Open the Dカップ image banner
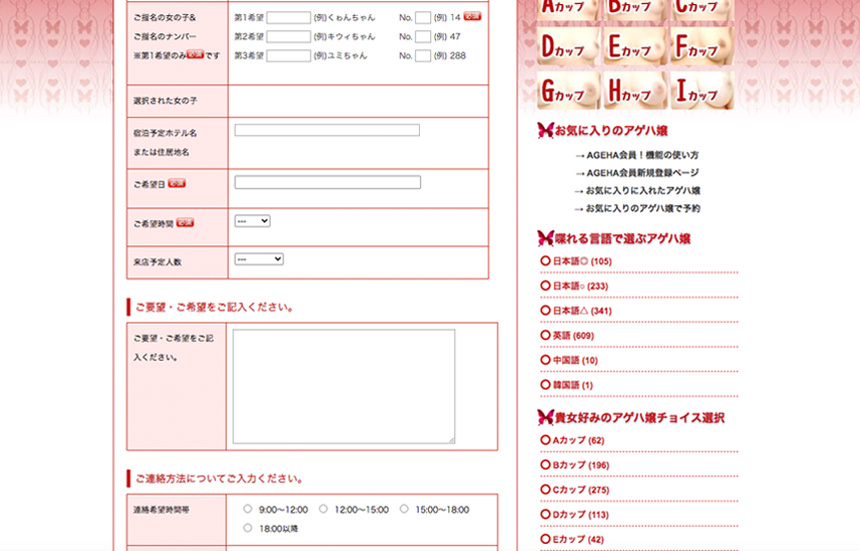Viewport: 860px width, 551px height. pos(568,46)
